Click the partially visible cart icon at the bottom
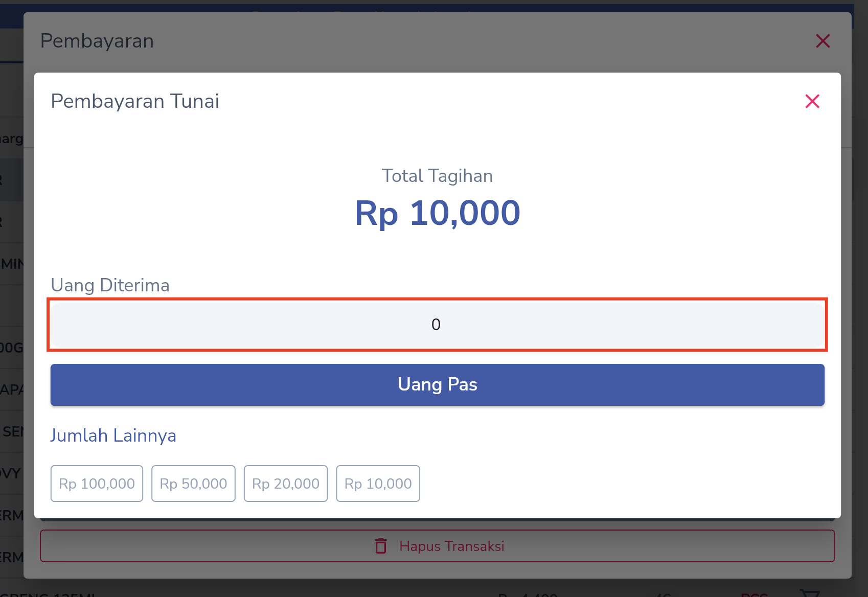Screen dimensions: 868x597 click(809, 593)
